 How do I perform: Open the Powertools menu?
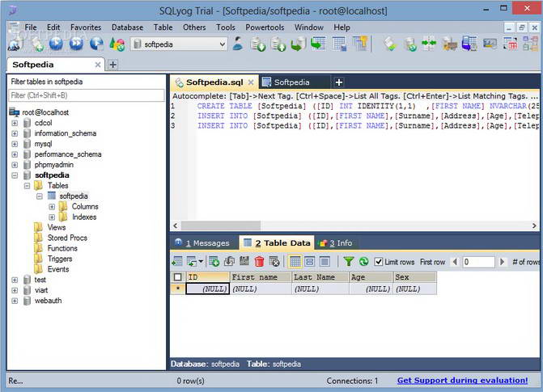click(265, 27)
